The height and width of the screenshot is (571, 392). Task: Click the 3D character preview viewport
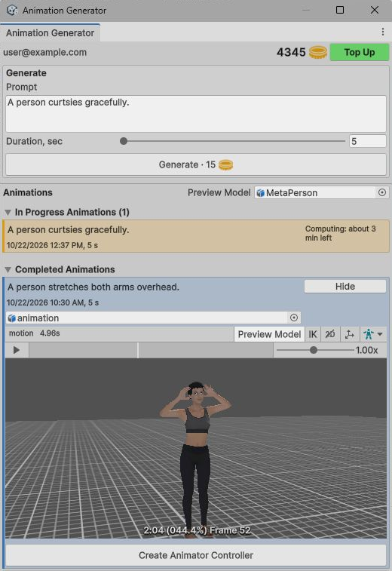pyautogui.click(x=196, y=448)
